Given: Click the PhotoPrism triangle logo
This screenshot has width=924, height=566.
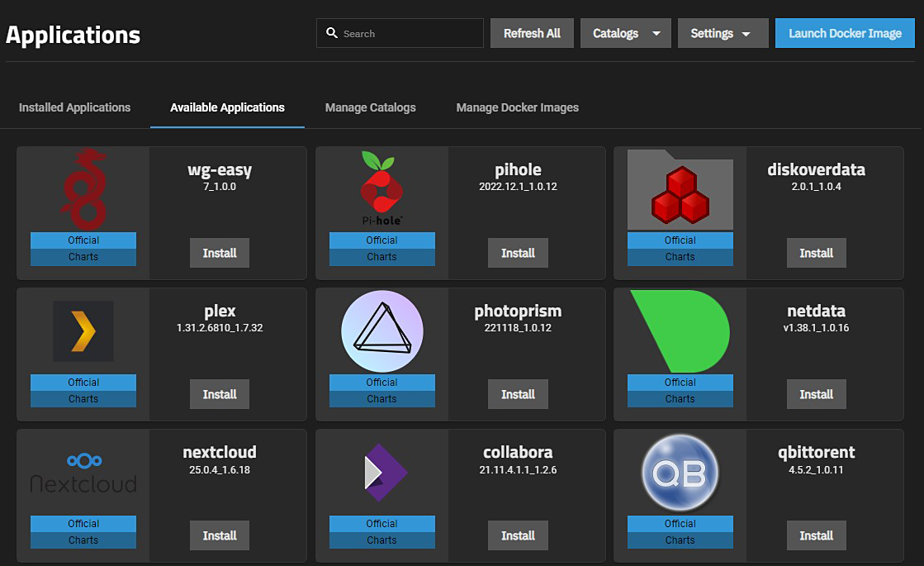Looking at the screenshot, I should click(x=381, y=331).
